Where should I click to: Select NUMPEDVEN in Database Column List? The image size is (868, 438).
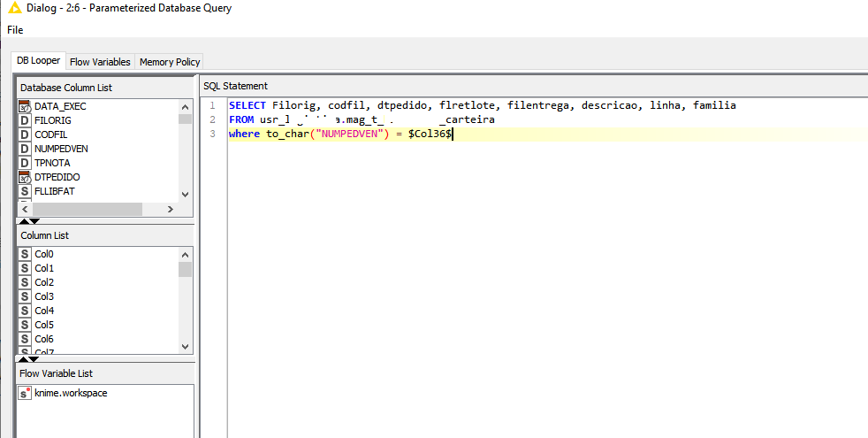click(61, 149)
